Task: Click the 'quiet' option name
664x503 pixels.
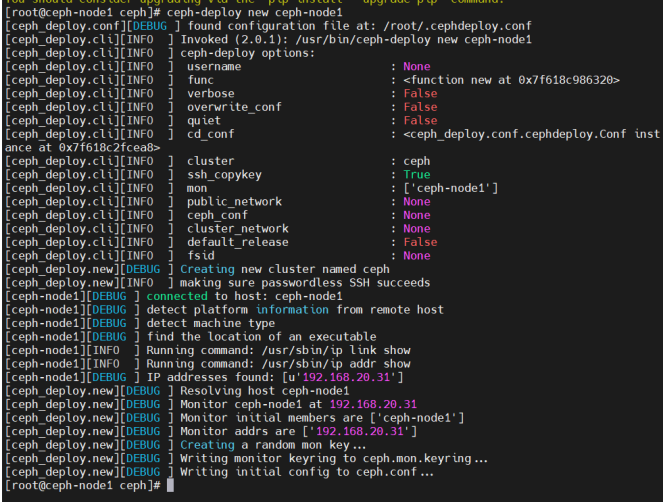Action: coord(204,121)
